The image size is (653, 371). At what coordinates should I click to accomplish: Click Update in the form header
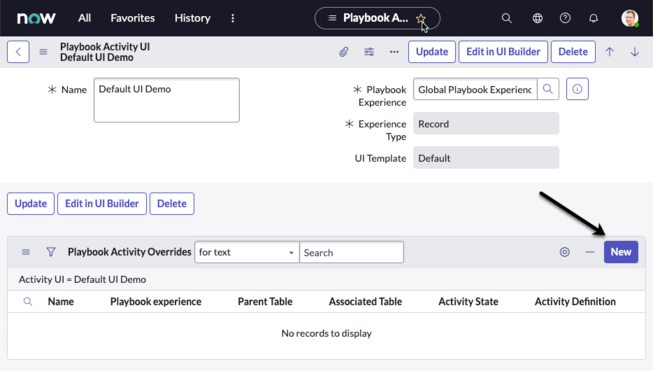tap(432, 52)
